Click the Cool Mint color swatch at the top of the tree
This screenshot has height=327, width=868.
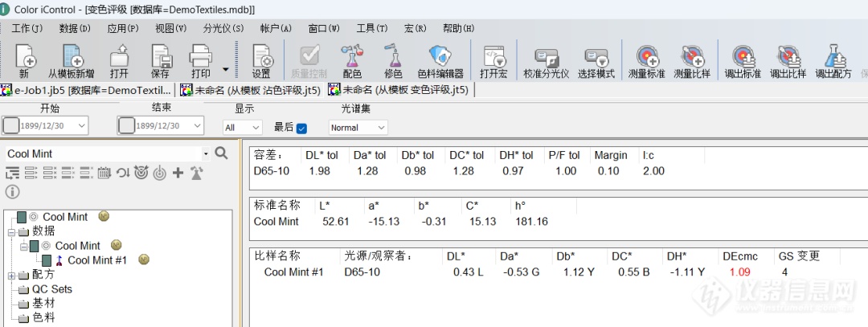[22, 217]
